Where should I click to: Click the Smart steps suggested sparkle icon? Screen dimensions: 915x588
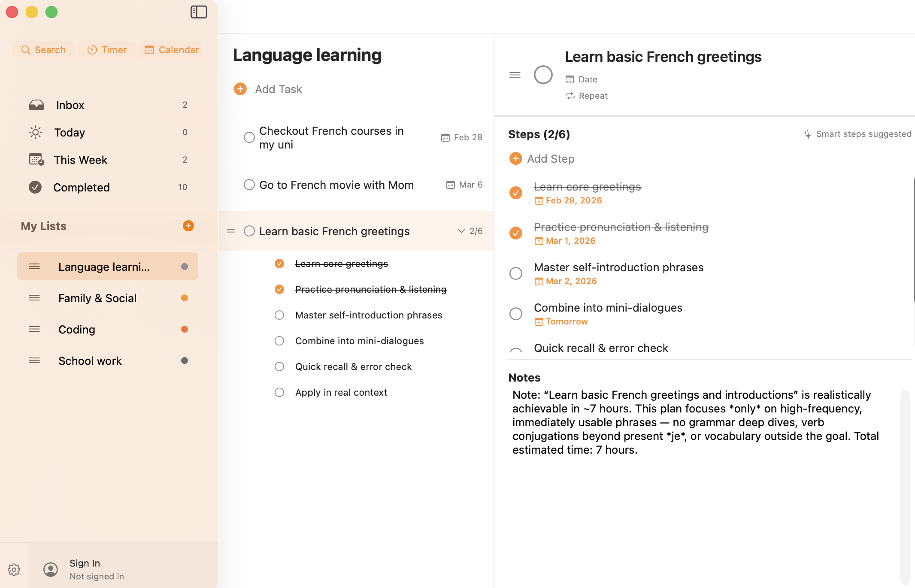coord(807,134)
